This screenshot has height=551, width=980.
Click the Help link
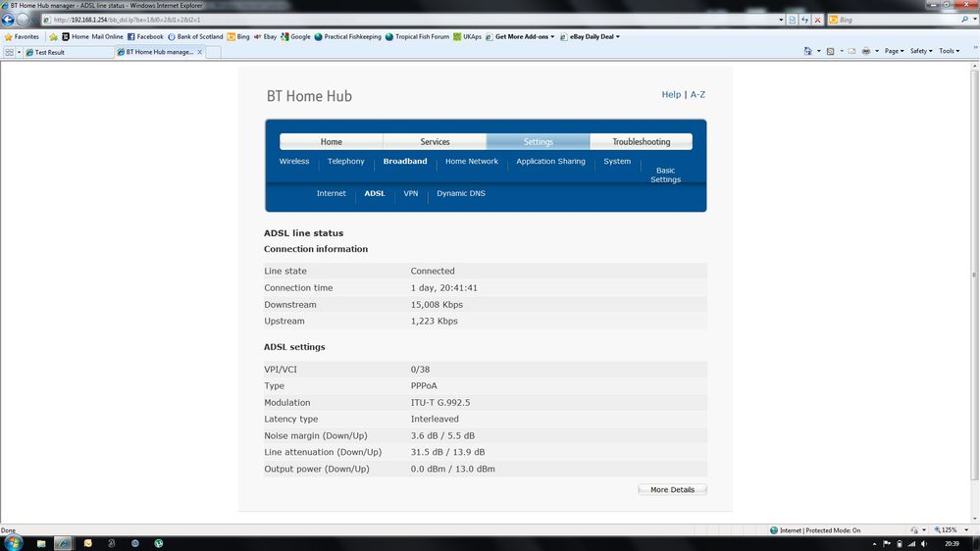point(671,94)
